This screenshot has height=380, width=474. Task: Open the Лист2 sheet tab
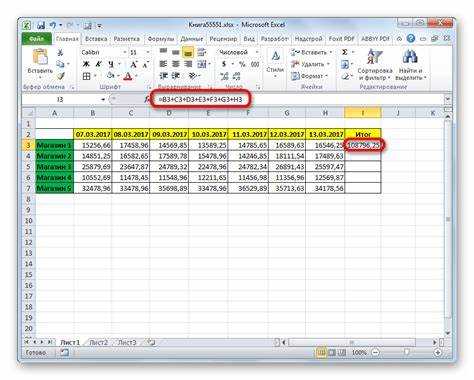click(x=99, y=342)
